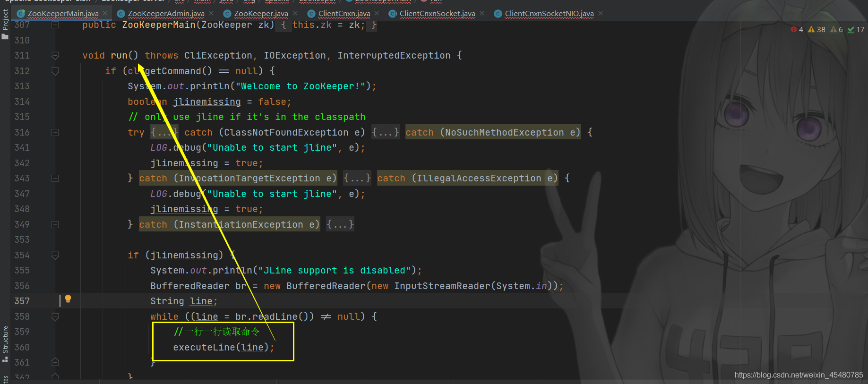Open the ZooKeeperAdmin.java tab
This screenshot has height=384, width=868.
click(166, 14)
